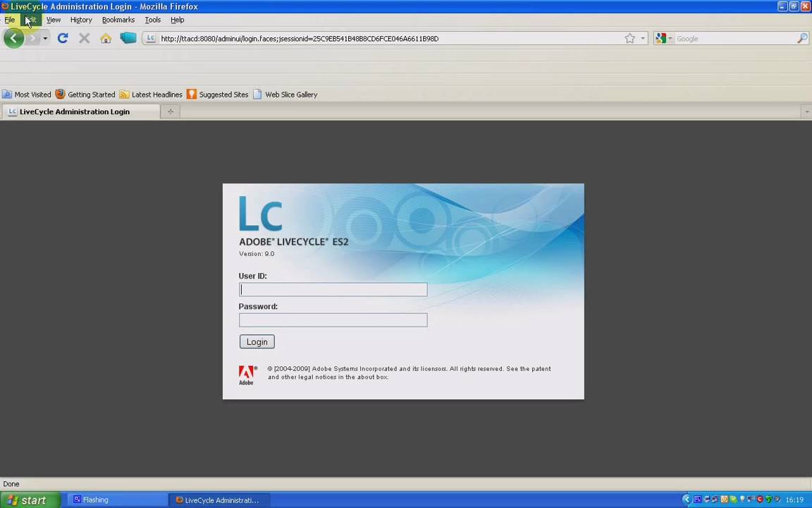Switch to Flashing taskbar window
Screen dimensions: 812x508
click(117, 500)
